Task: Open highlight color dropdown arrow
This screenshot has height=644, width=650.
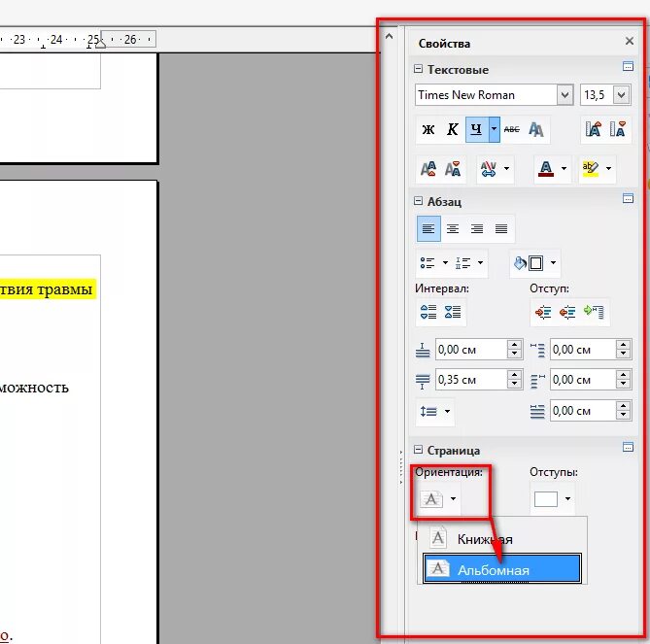Action: [x=608, y=169]
